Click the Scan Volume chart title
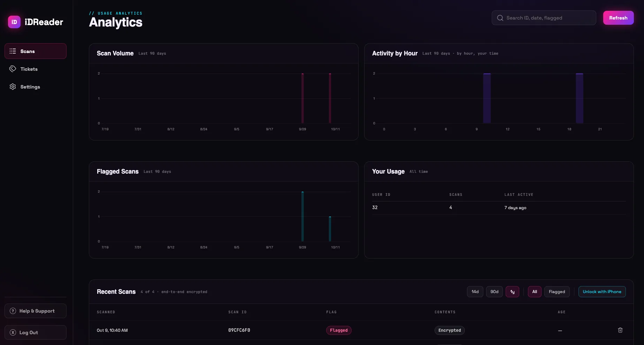This screenshot has height=345, width=644. [x=115, y=53]
